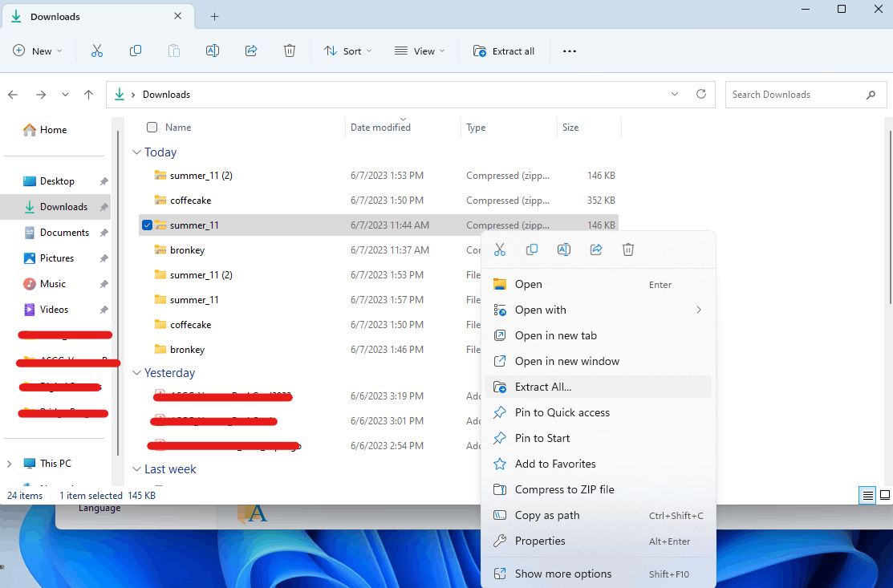Click the Rename icon in the top toolbar
The image size is (893, 588).
(213, 51)
